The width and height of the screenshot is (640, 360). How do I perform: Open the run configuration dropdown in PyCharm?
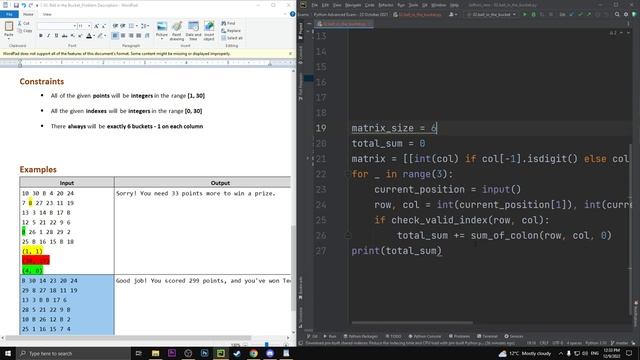[x=492, y=14]
